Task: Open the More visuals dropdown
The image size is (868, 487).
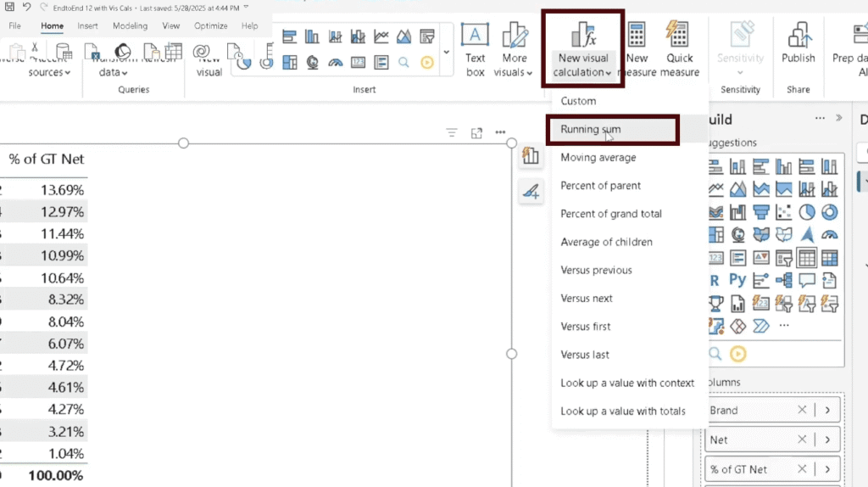Action: point(513,49)
